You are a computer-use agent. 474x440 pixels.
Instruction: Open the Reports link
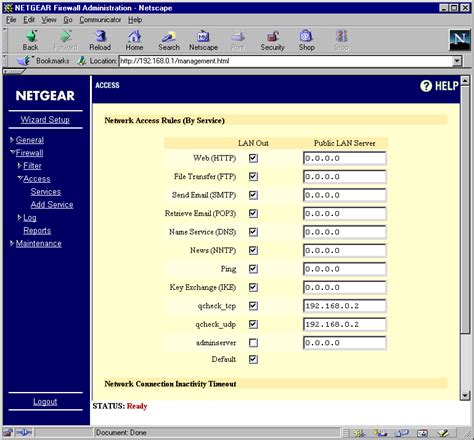[37, 231]
